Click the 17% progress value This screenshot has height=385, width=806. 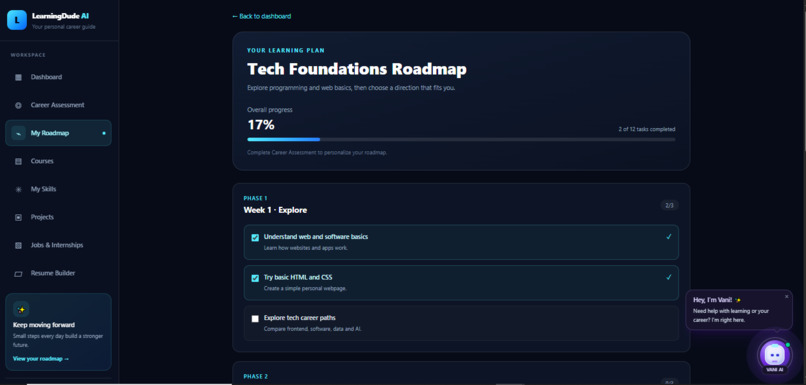point(261,125)
